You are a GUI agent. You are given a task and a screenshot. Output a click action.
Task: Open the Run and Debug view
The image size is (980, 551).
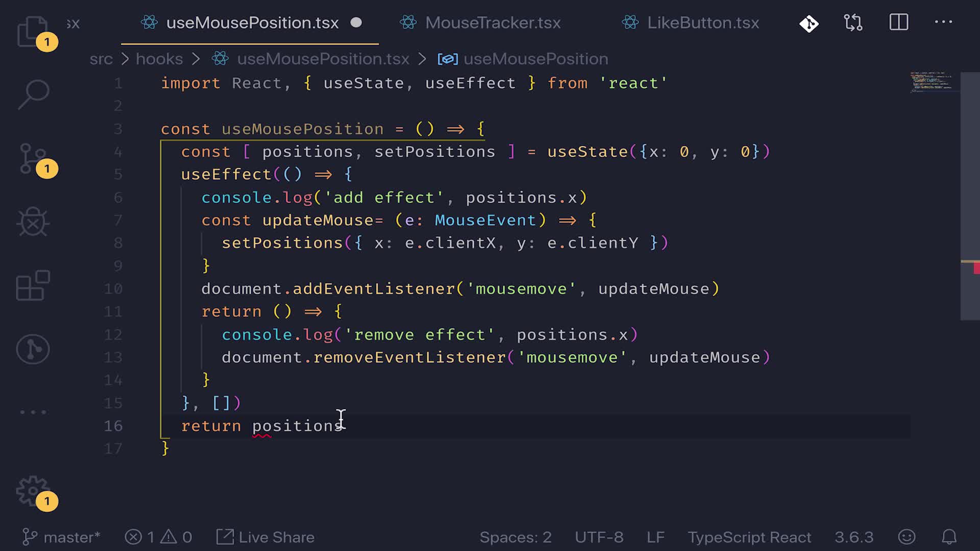[33, 222]
